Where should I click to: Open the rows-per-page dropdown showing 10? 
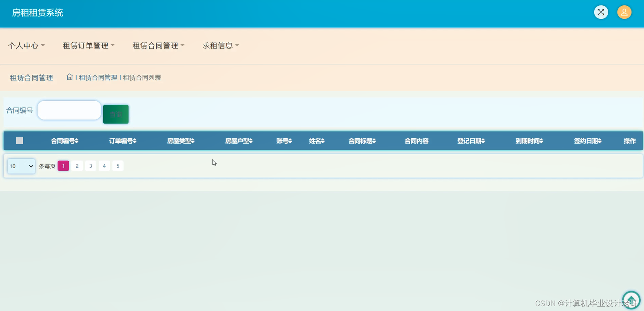pyautogui.click(x=21, y=166)
